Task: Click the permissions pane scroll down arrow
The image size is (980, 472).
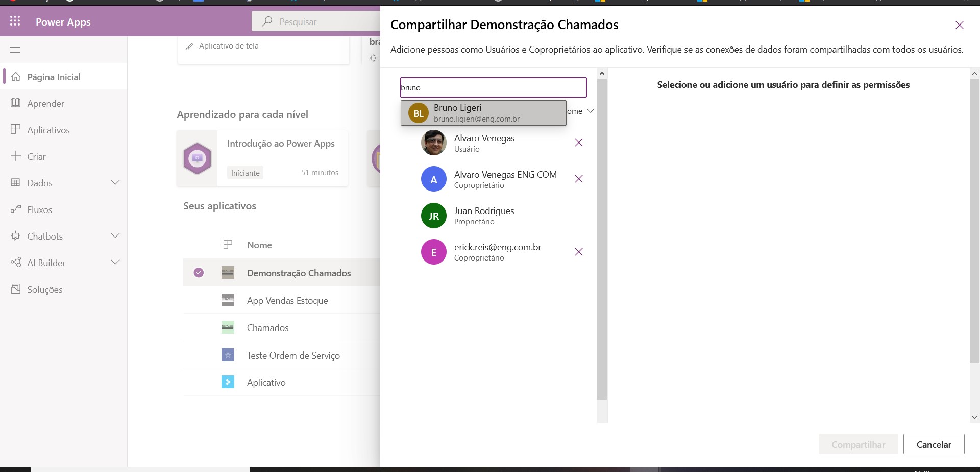Action: (x=974, y=417)
